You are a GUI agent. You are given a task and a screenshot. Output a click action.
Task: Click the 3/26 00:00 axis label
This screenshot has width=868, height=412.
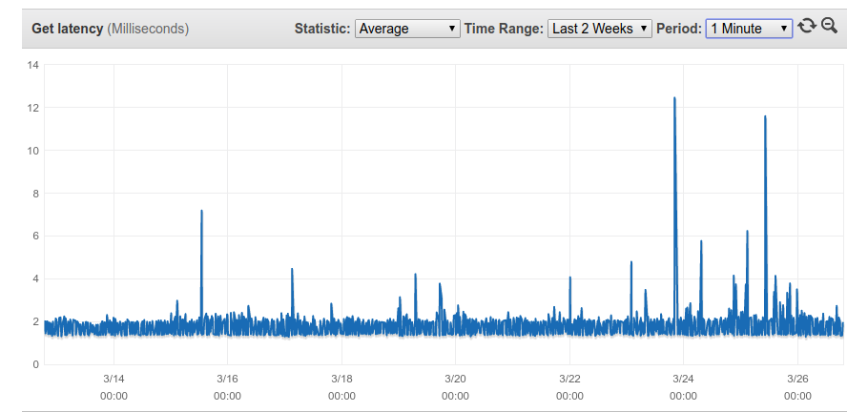point(797,387)
